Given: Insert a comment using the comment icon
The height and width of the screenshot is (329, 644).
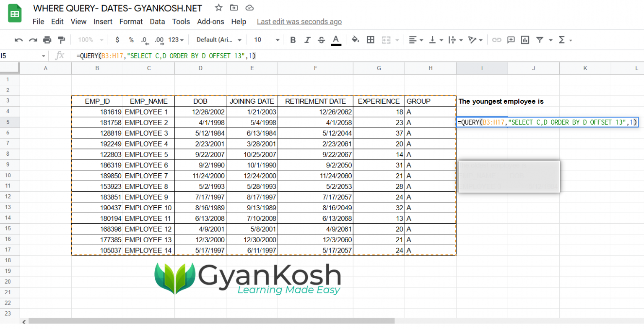Looking at the screenshot, I should tap(511, 39).
